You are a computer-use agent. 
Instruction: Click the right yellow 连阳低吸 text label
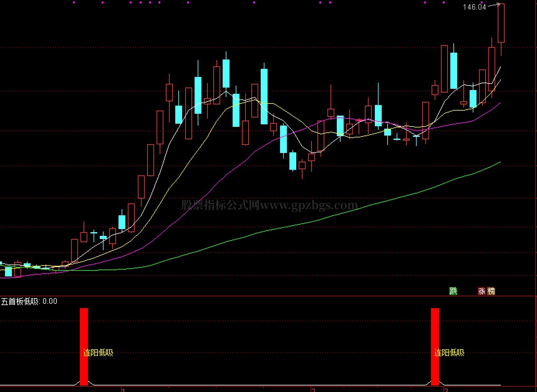pos(449,353)
